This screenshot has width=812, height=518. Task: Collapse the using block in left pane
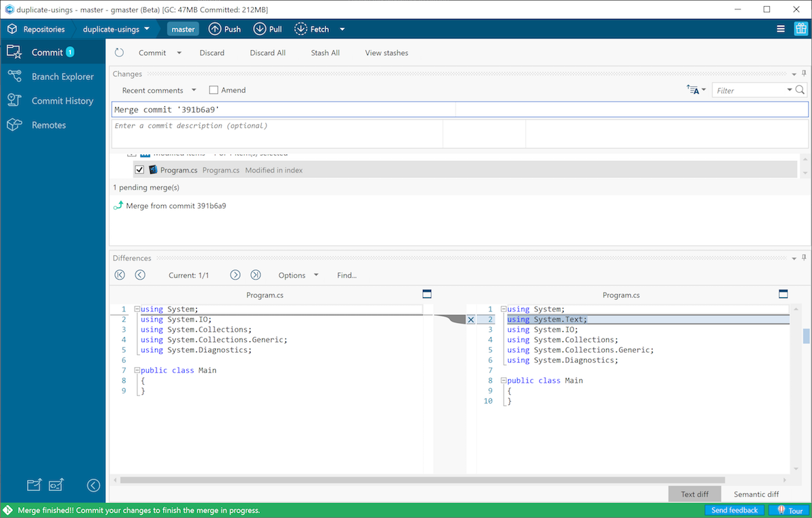(x=137, y=309)
